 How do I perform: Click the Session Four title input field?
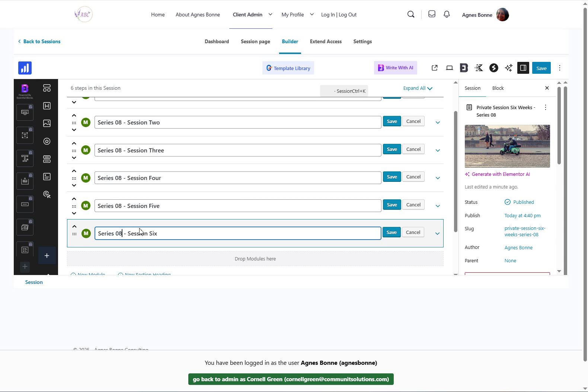click(237, 178)
